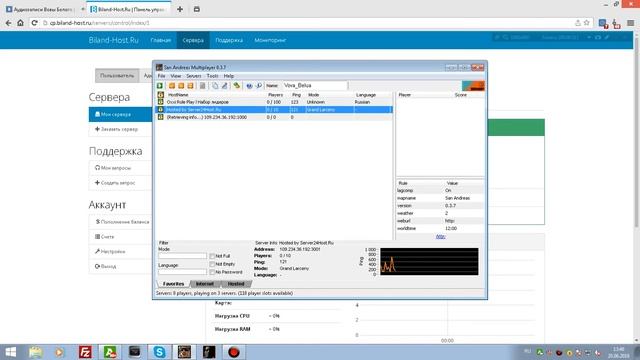Click the http link under server rules

pos(440,237)
